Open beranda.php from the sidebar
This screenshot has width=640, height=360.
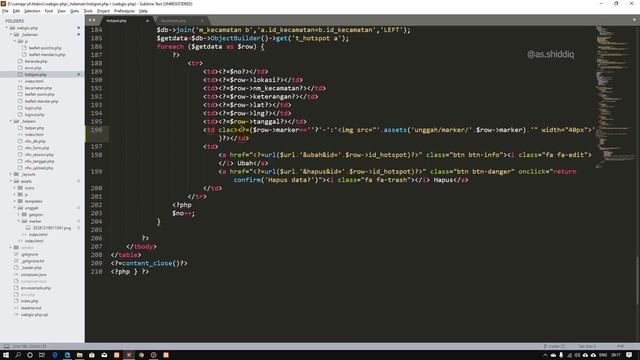36,61
